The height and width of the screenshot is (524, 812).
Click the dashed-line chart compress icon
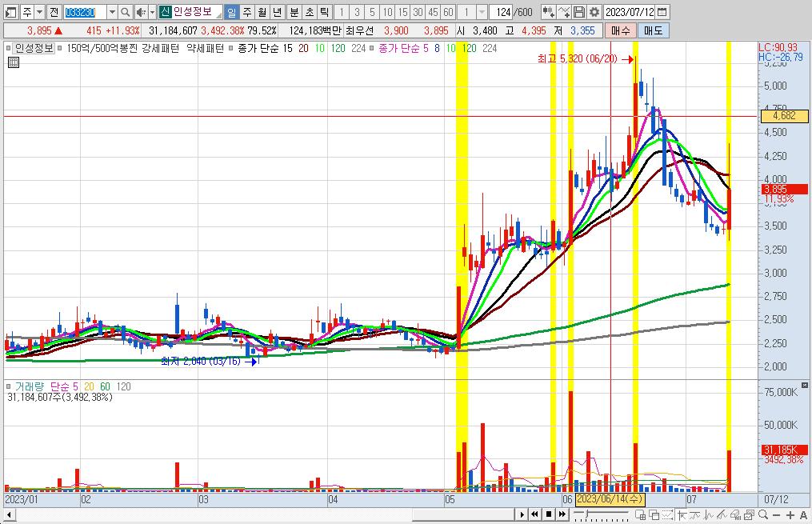667,514
